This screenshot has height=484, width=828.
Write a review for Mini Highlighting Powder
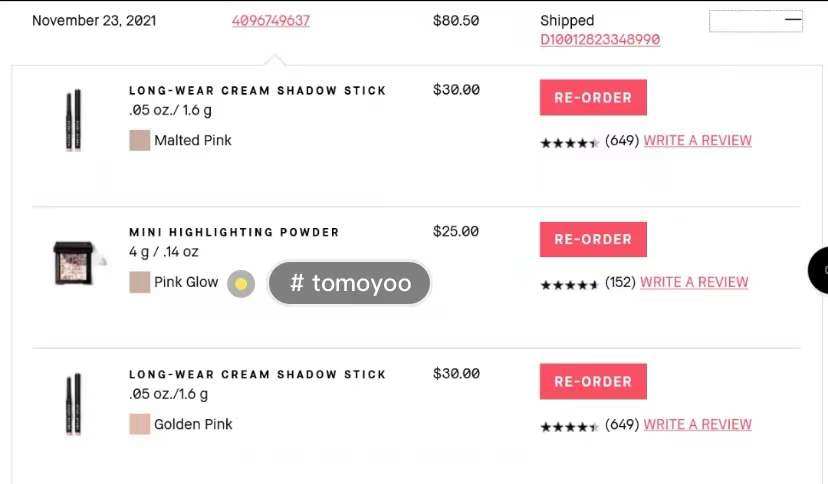(x=694, y=283)
